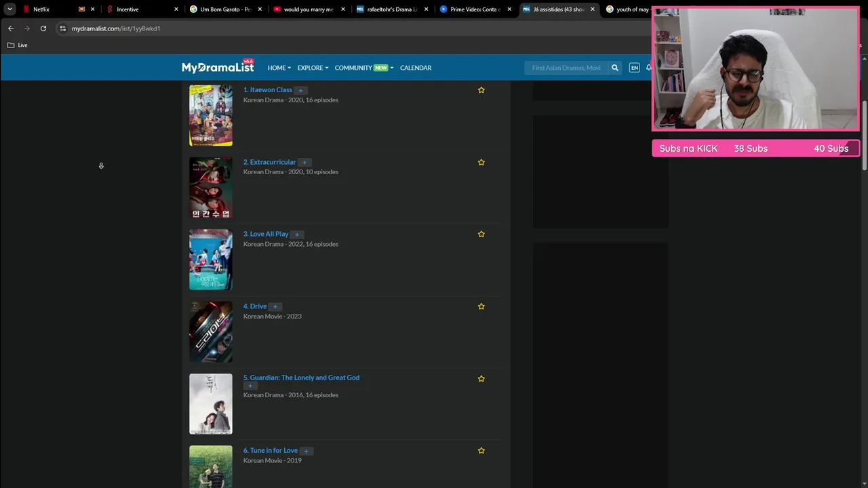The image size is (868, 488).
Task: Open Guardian: The Lonely and Great God link
Action: (x=302, y=378)
